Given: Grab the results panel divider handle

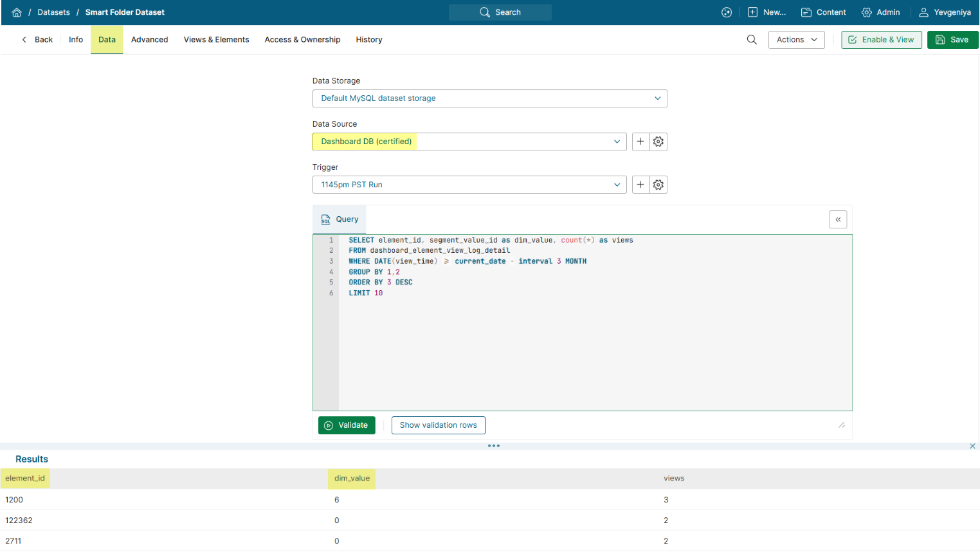Looking at the screenshot, I should coord(493,446).
